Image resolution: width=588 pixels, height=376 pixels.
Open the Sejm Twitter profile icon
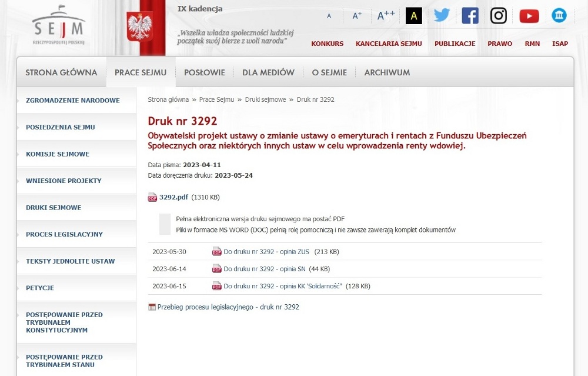[442, 15]
